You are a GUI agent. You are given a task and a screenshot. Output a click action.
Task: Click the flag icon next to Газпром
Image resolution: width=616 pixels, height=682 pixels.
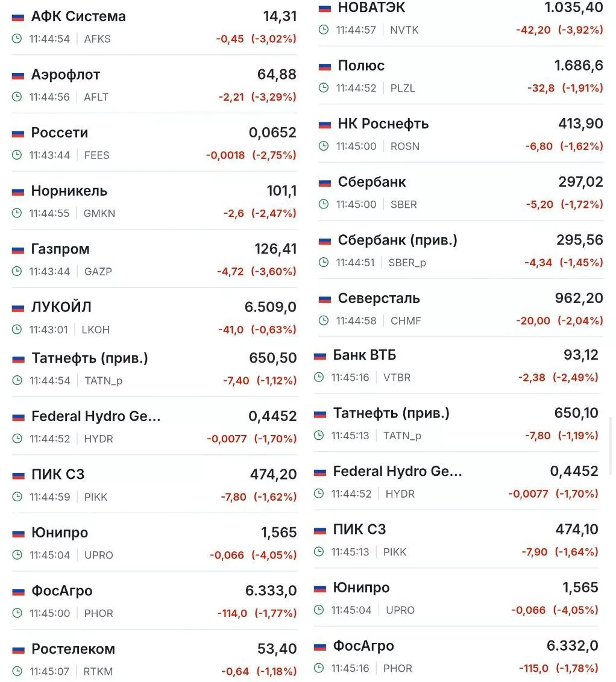(x=18, y=249)
